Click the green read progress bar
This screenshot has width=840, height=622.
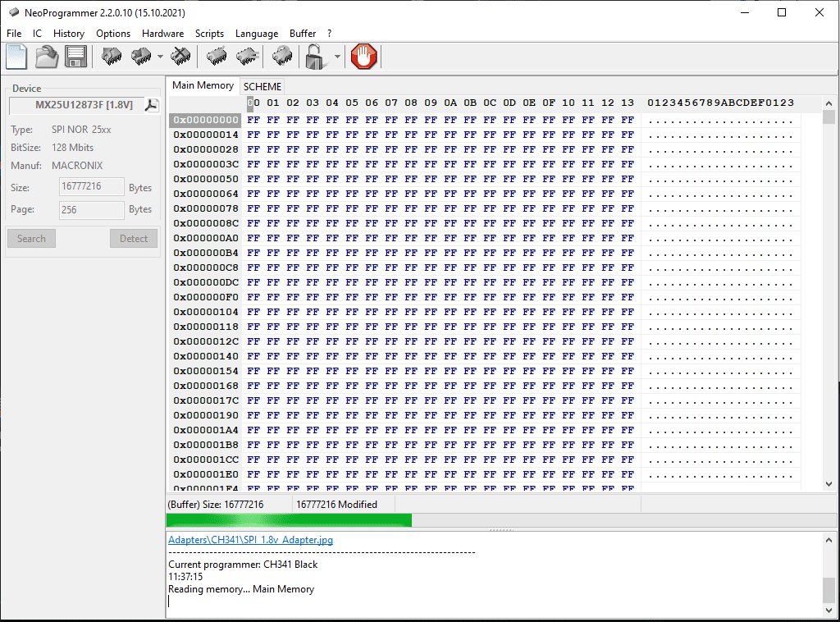(289, 519)
